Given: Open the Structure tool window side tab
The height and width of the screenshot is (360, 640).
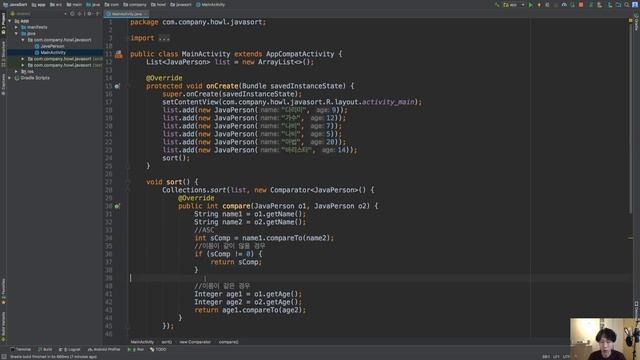Looking at the screenshot, I should 3,53.
